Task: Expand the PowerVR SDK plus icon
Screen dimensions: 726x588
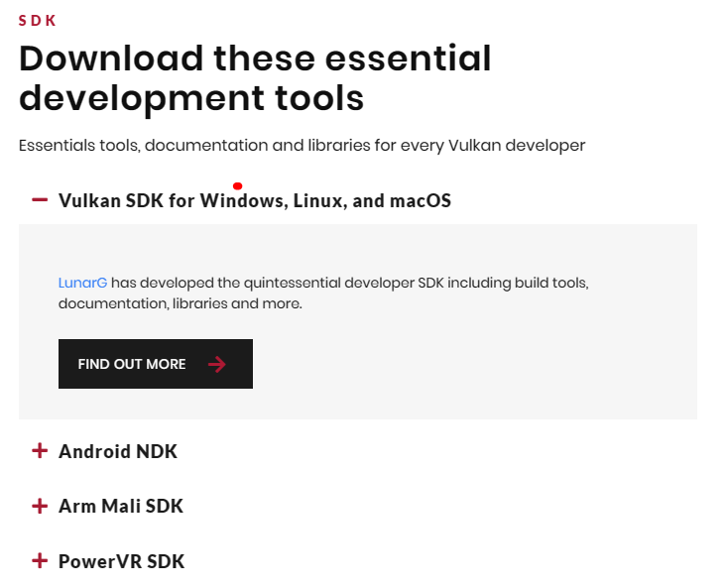Action: [x=40, y=560]
